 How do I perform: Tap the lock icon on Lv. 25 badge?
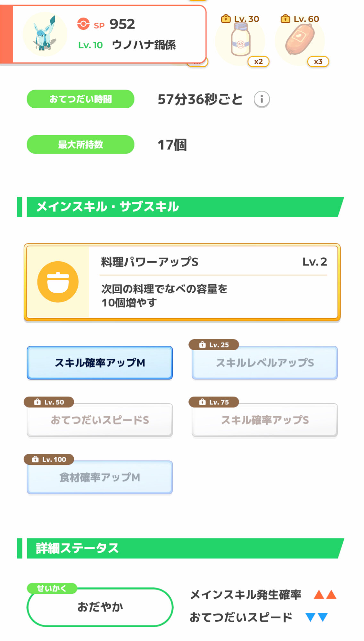202,345
